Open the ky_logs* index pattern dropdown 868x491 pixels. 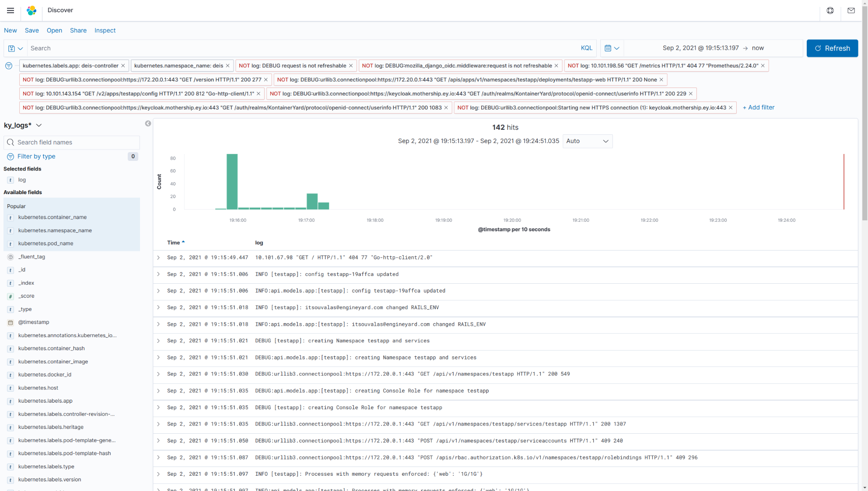click(x=23, y=125)
